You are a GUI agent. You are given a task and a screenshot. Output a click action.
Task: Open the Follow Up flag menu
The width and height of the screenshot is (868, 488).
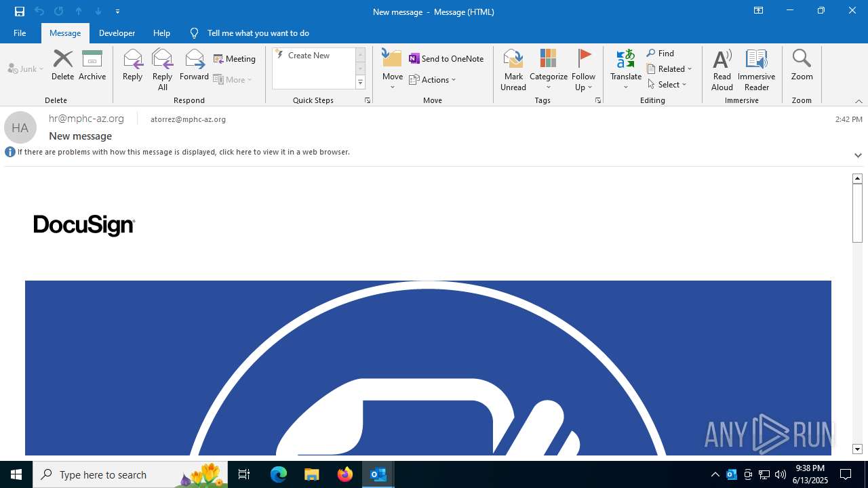click(583, 69)
